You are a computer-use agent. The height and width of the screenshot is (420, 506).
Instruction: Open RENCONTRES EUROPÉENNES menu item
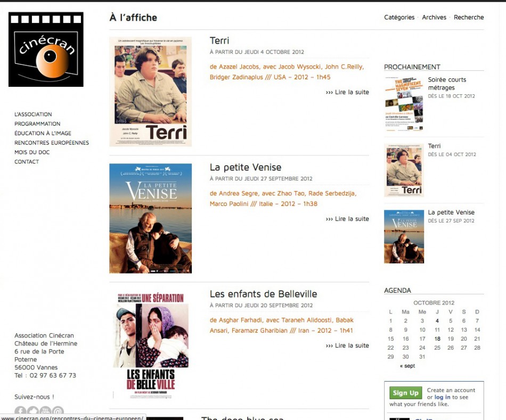pyautogui.click(x=52, y=143)
